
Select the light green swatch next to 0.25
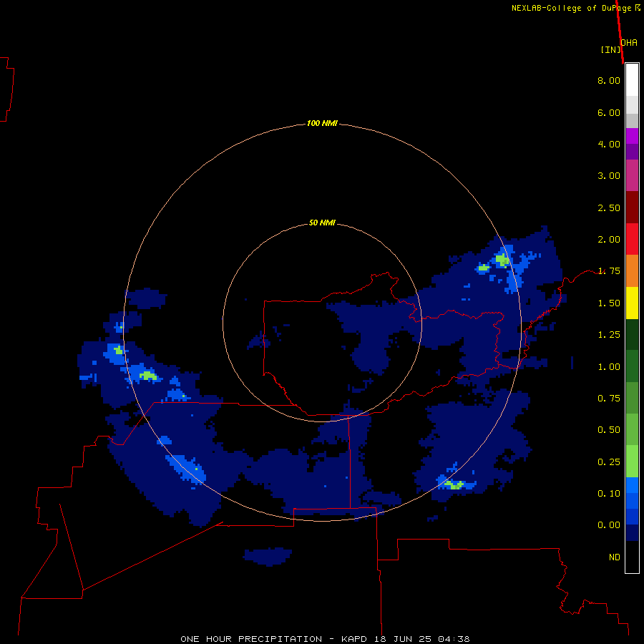pos(632,462)
